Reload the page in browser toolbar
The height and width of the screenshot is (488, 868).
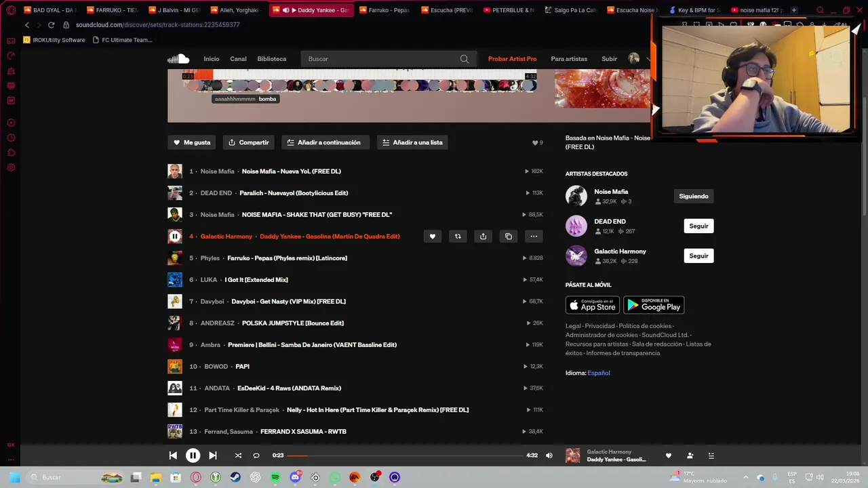click(51, 25)
